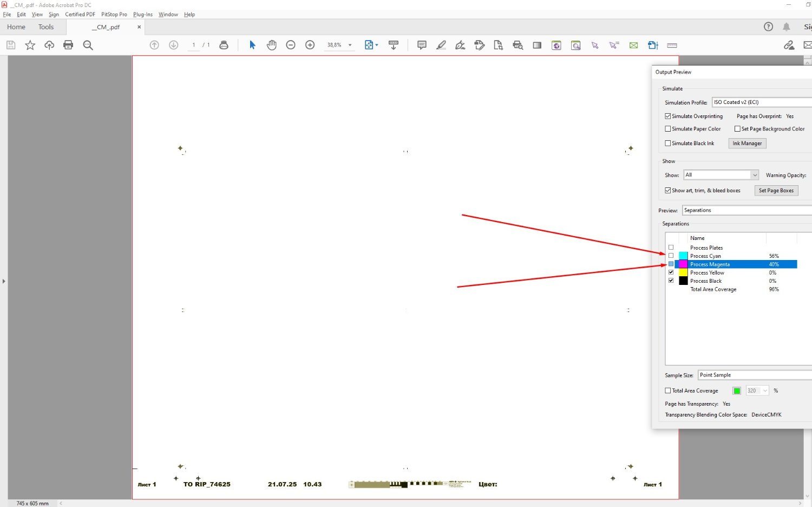
Task: Select the purple arrow object tool
Action: coord(595,45)
